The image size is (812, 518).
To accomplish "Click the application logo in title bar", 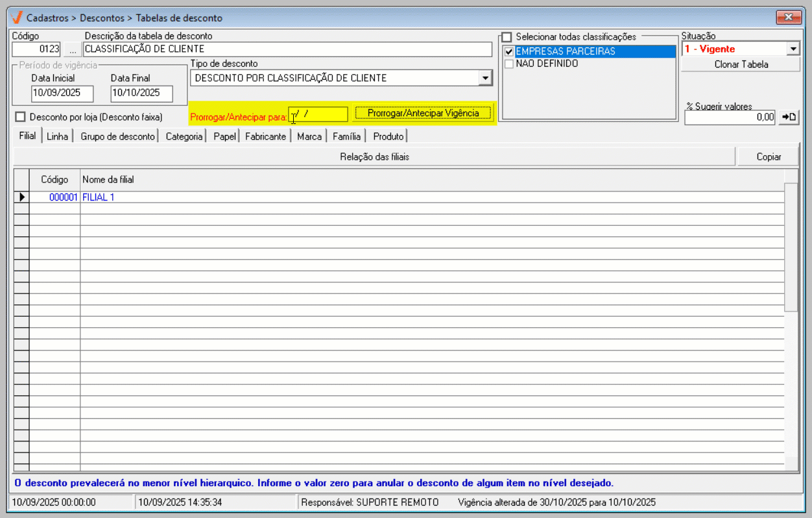I will pos(18,18).
